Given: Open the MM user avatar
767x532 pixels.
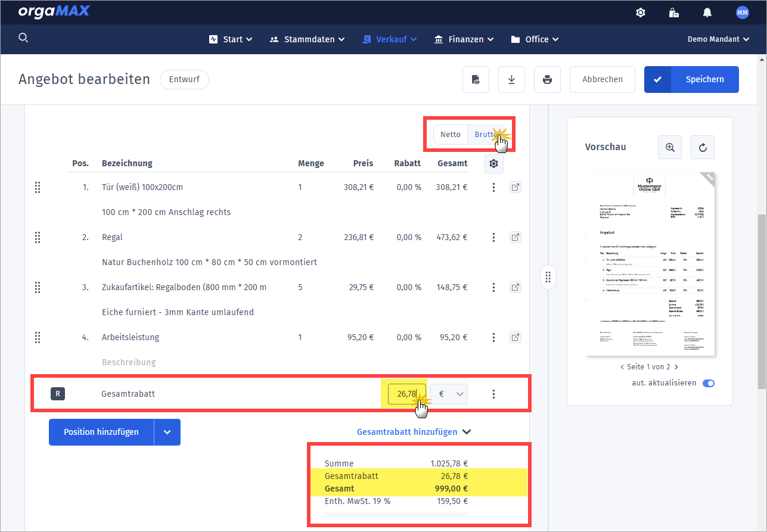Looking at the screenshot, I should tap(742, 12).
